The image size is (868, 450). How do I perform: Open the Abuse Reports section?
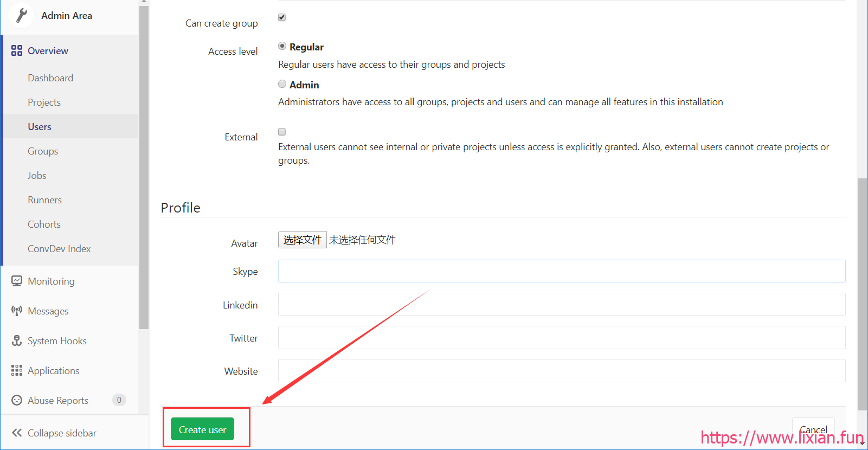[58, 401]
